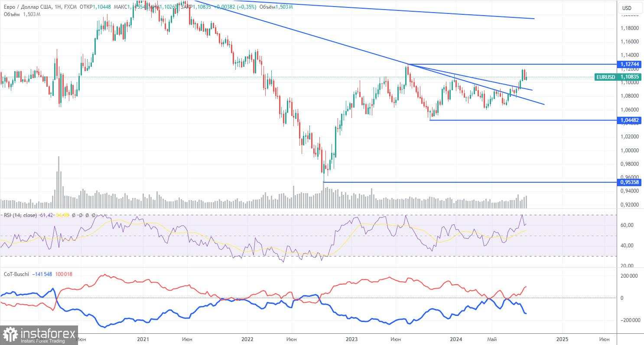Select the RSI value 61,42

coord(46,215)
